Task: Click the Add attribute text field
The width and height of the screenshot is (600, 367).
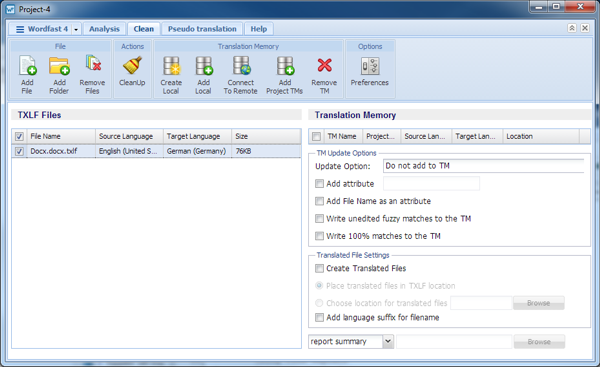Action: [x=431, y=184]
